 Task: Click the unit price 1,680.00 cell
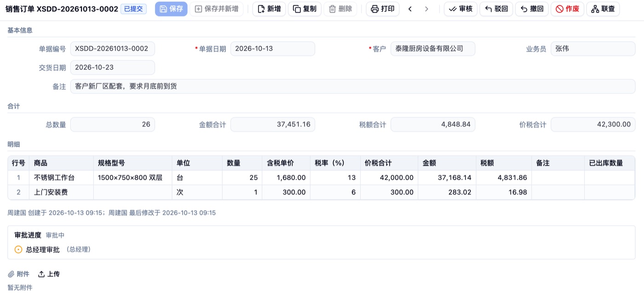point(286,178)
